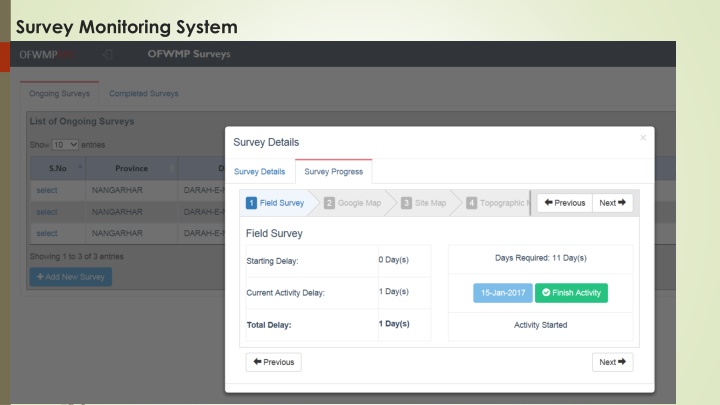The image size is (720, 405).
Task: Click the Finish Activity button
Action: pos(571,293)
